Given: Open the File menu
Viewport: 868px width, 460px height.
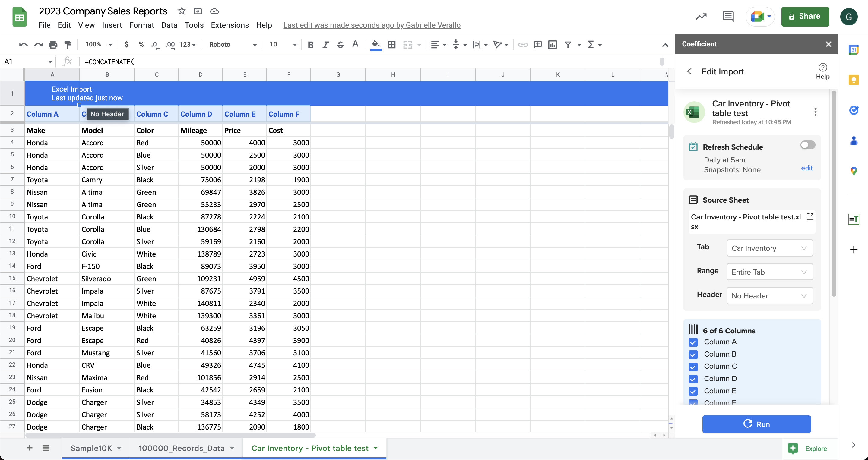Looking at the screenshot, I should [x=44, y=25].
